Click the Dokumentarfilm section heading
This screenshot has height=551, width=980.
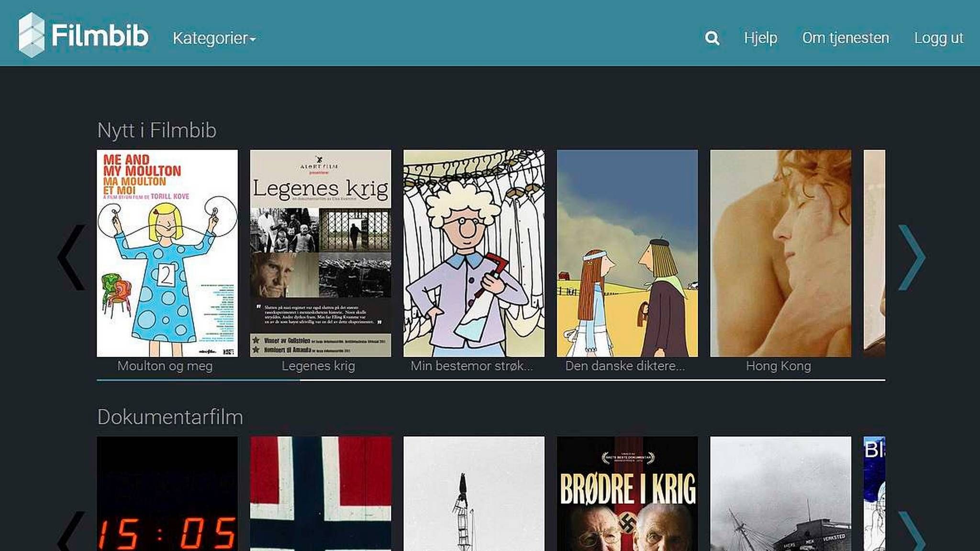tap(170, 417)
